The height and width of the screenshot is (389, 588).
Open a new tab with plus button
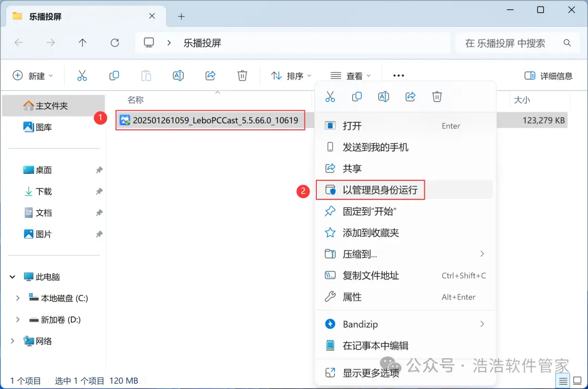(x=181, y=16)
